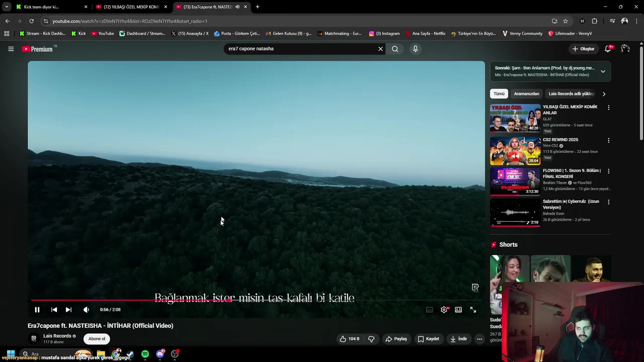Open YouTube notifications bell
This screenshot has height=362, width=644.
coord(608,49)
